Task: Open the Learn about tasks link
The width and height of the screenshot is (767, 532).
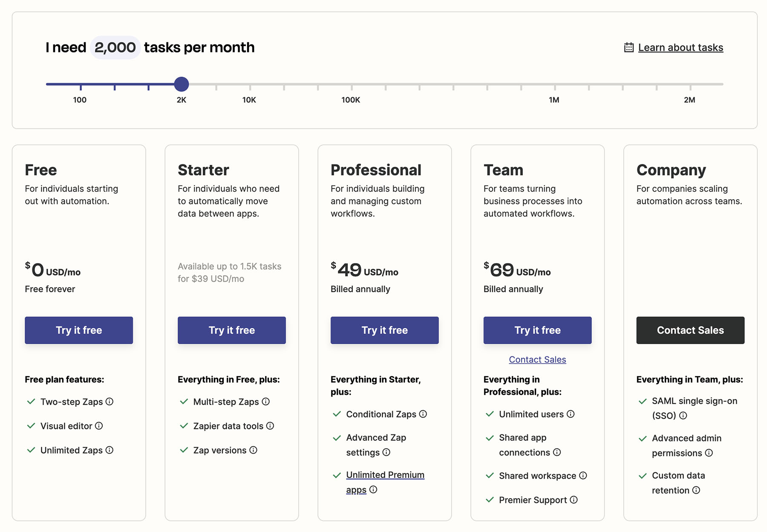Action: (680, 47)
